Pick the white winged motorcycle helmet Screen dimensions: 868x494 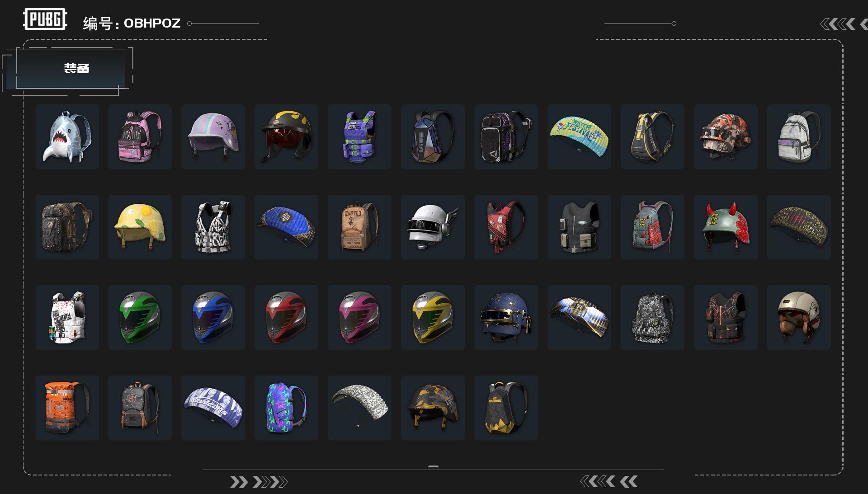(433, 227)
